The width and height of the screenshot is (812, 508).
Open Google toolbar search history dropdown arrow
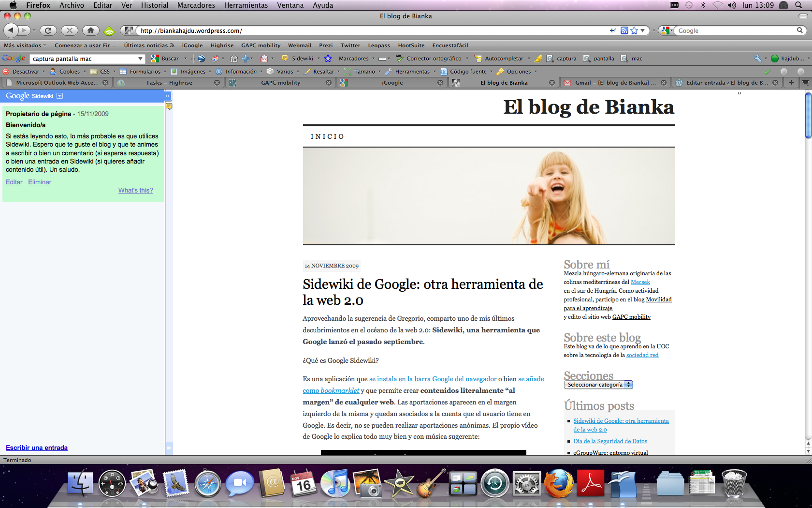point(140,59)
